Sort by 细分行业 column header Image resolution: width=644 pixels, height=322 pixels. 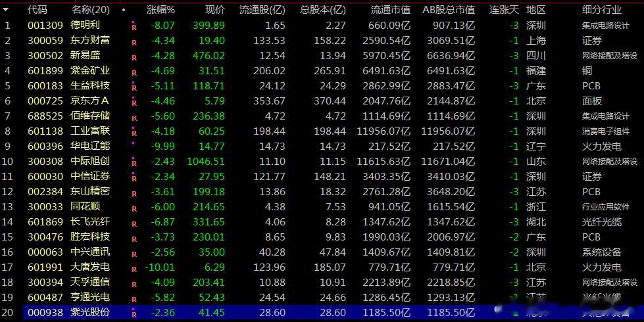(602, 10)
